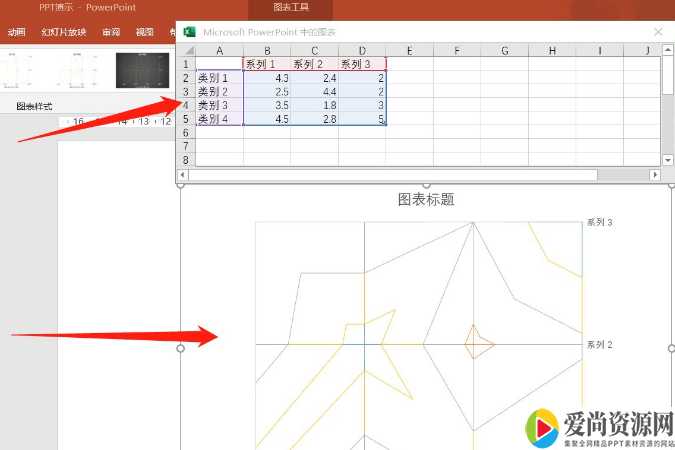Image resolution: width=675 pixels, height=450 pixels.
Task: Click the 系列 3 legend label
Action: 599,222
